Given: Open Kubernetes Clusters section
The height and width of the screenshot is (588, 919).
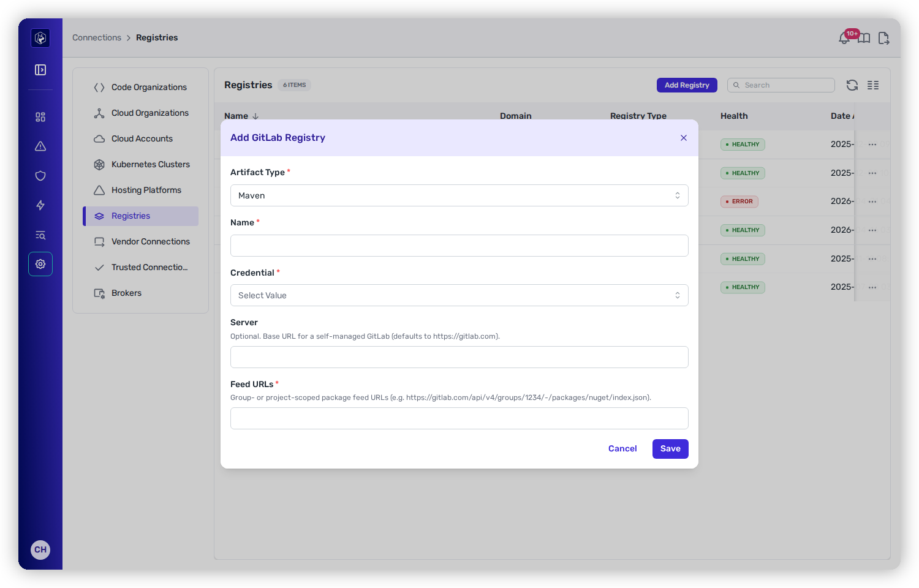Looking at the screenshot, I should pos(141,165).
